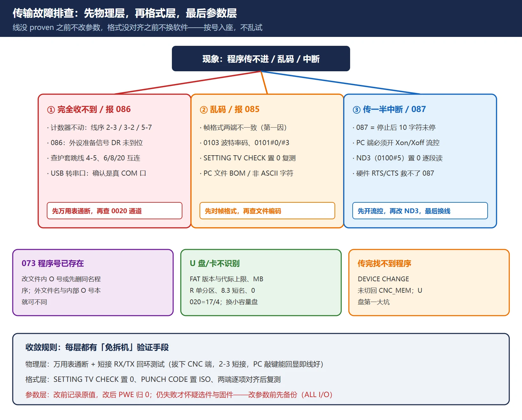Screen dimensions: 522x420
Task: Click the main title "传输故障排查：先物理层，再格式层，最后参数层"
Action: click(125, 13)
